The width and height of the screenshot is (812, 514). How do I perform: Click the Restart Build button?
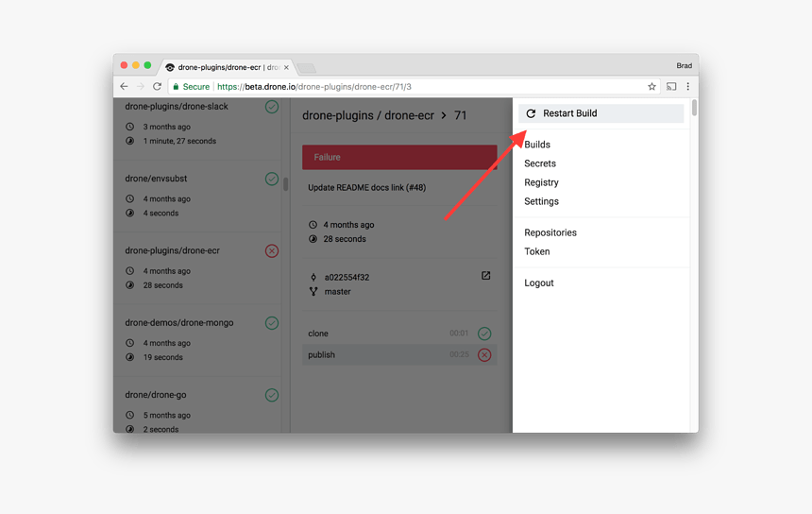601,113
